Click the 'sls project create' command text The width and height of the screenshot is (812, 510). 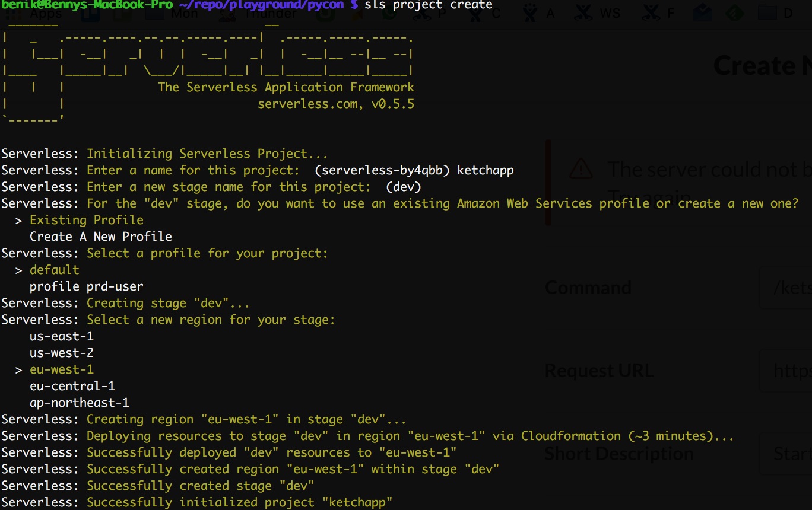429,5
